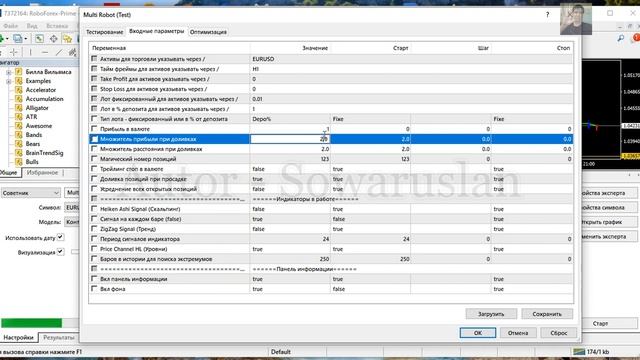Click the green tester progress bar
The width and height of the screenshot is (640, 360).
click(31, 323)
